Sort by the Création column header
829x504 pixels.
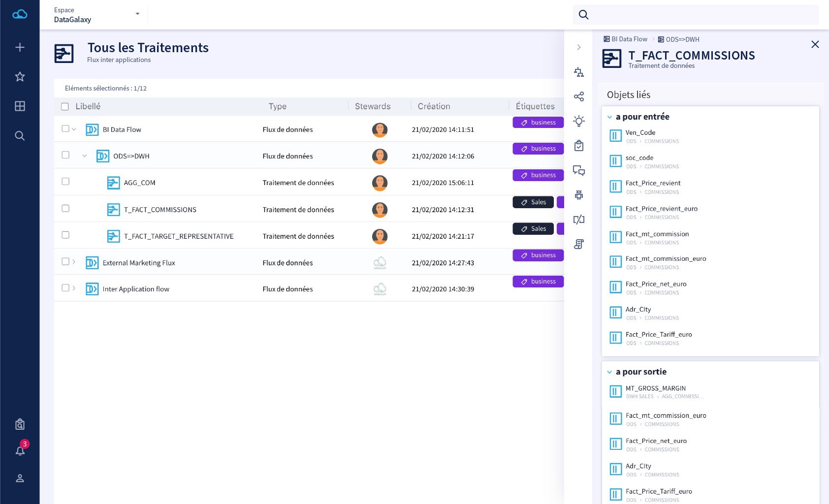(434, 106)
